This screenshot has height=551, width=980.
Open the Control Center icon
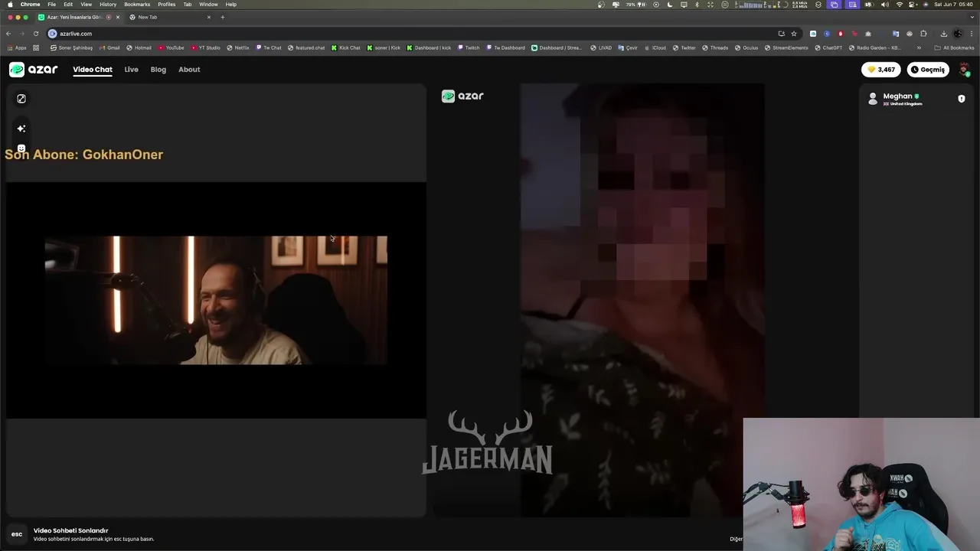point(913,5)
